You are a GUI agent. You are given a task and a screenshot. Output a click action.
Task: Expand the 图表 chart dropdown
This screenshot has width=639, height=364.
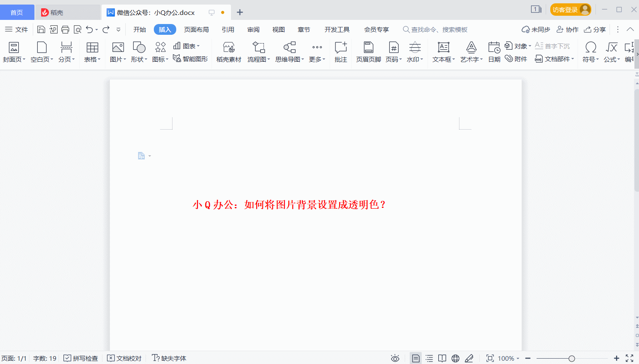[x=187, y=46]
